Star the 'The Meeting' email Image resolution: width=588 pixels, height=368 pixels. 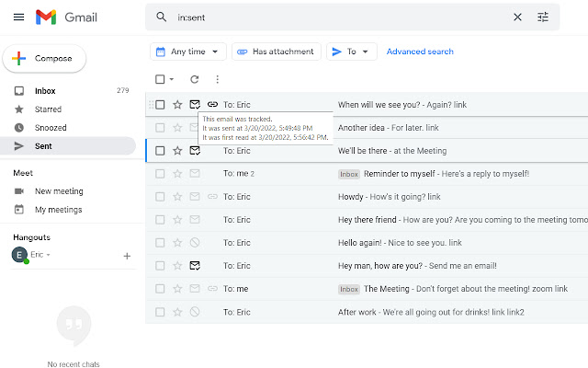pyautogui.click(x=177, y=288)
